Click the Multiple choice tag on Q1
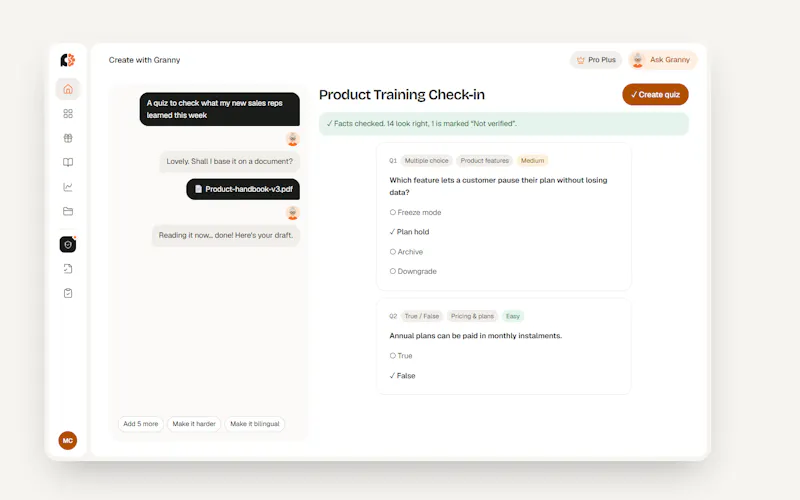Image resolution: width=800 pixels, height=500 pixels. click(427, 161)
